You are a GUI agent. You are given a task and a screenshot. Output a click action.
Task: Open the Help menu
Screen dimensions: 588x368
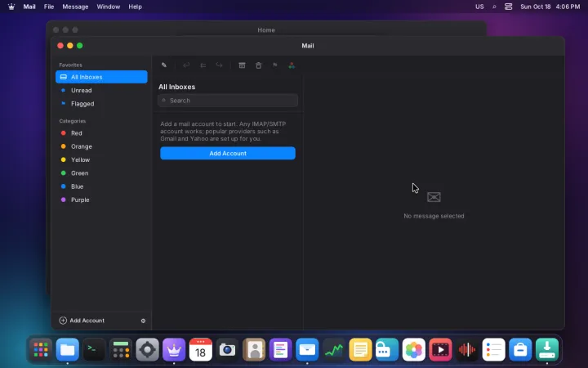[x=135, y=7]
